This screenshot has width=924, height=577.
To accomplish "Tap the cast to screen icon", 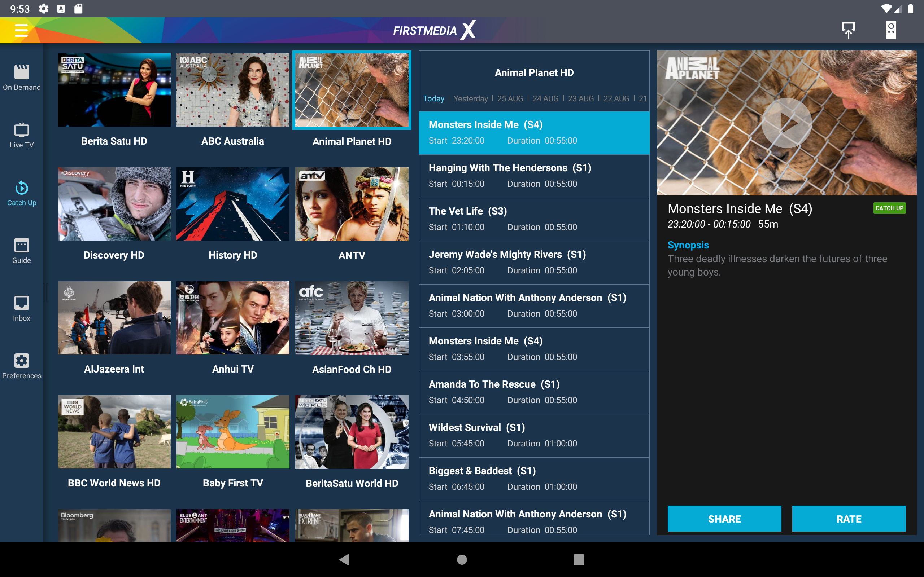I will tap(848, 30).
